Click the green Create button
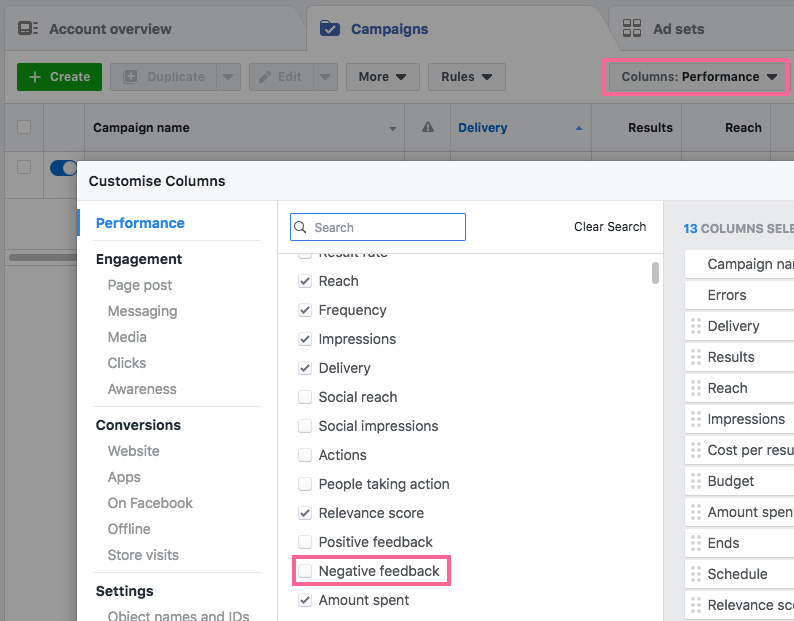 (x=59, y=76)
